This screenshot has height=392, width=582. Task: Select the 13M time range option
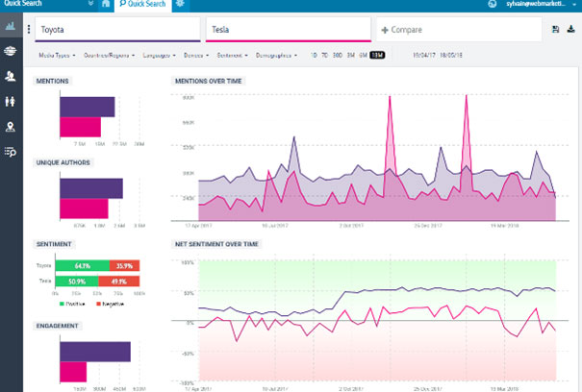[x=377, y=57]
